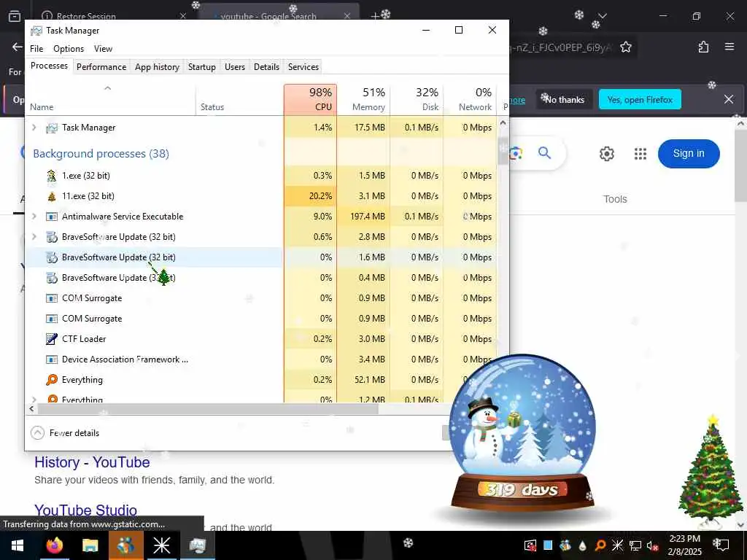Open the YouTube Studio search result

click(x=86, y=510)
